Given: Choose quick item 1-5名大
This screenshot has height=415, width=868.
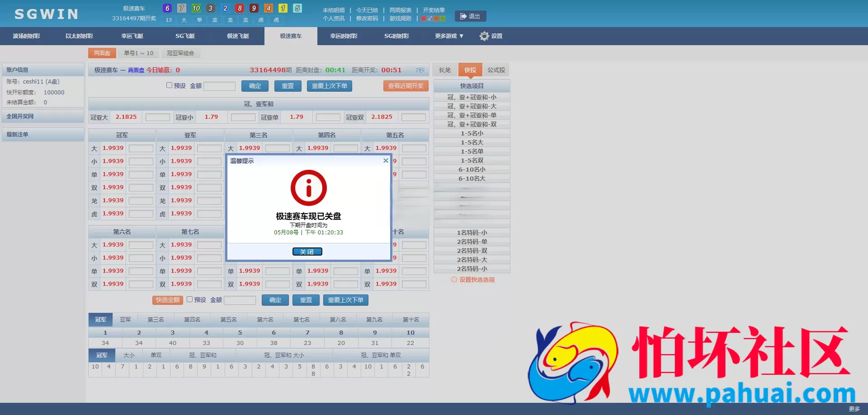Looking at the screenshot, I should click(472, 142).
